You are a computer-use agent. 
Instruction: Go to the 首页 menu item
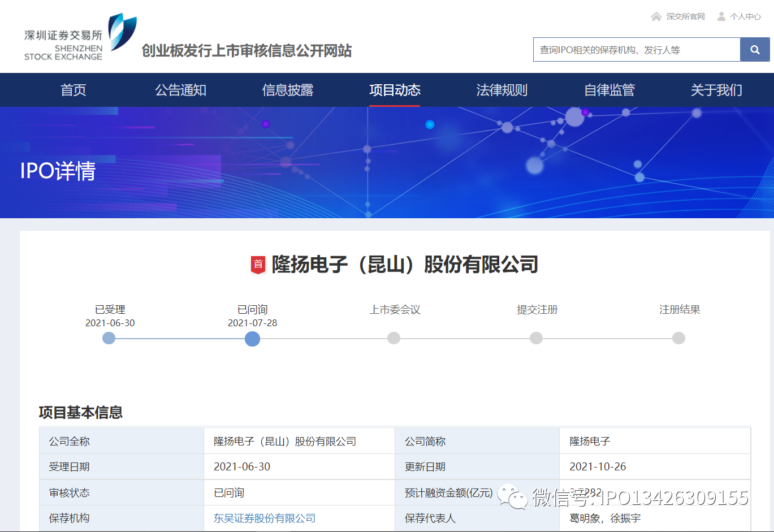(73, 90)
